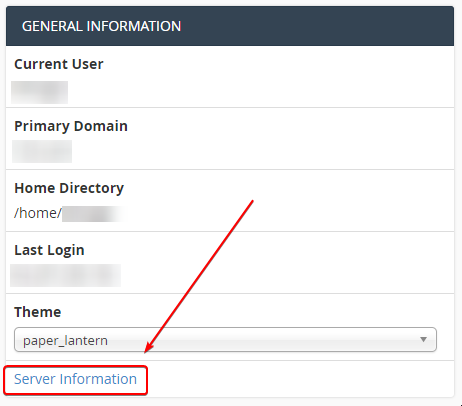The image size is (462, 406).
Task: Click the paper_lantern text in theme selector
Action: [x=65, y=341]
